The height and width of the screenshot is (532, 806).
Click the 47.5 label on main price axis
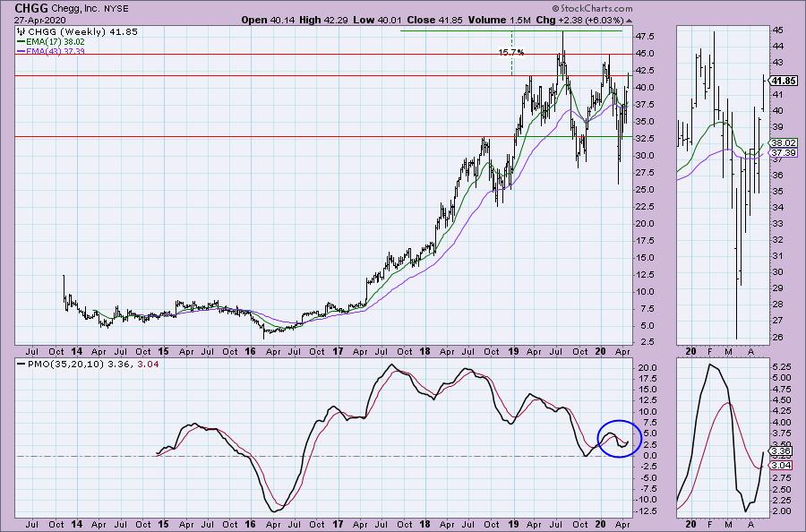(x=645, y=37)
